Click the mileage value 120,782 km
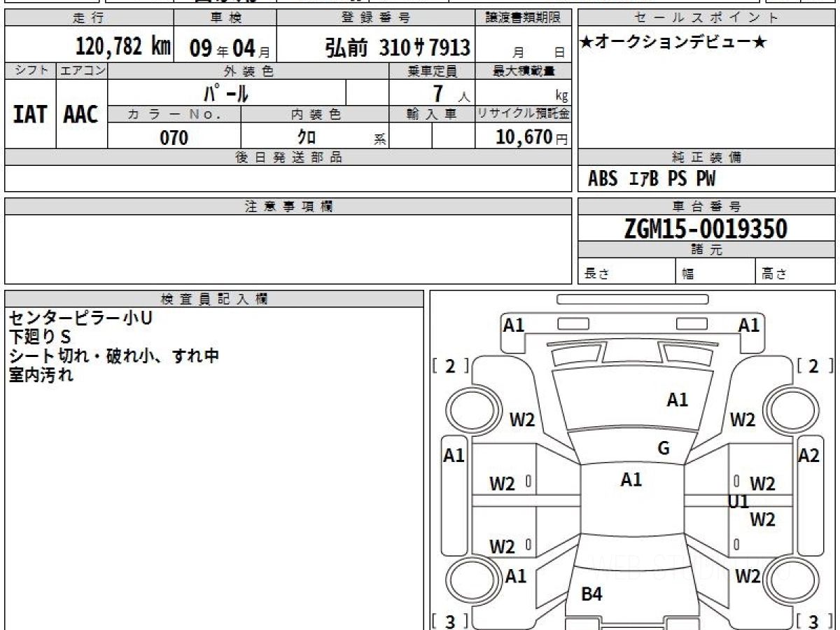Screen dimensions: 840x630 click(x=123, y=47)
